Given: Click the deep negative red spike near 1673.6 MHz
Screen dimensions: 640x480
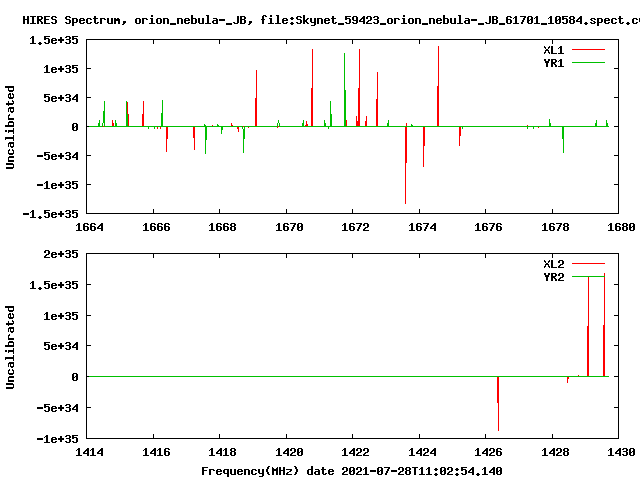Looking at the screenshot, I should pos(406,165).
